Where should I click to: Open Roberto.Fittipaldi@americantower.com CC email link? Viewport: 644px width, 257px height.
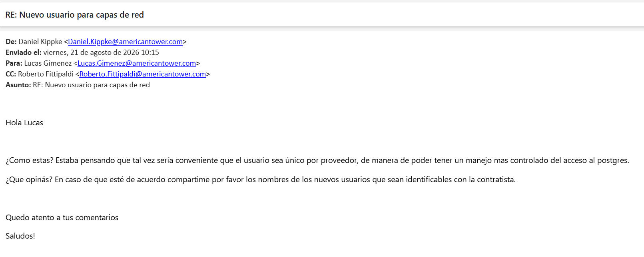[143, 74]
